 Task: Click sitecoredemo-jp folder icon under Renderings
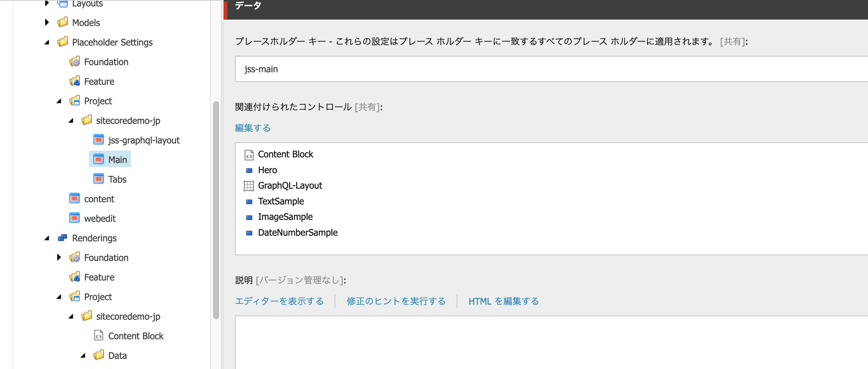87,316
